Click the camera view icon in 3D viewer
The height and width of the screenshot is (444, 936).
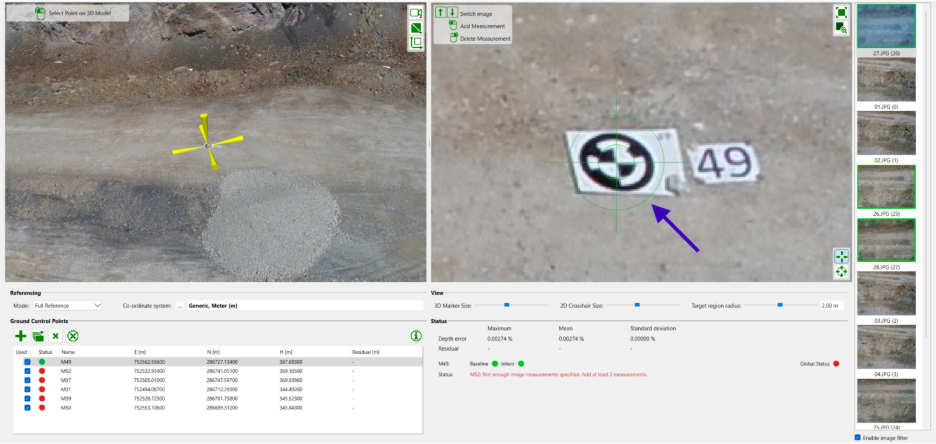[x=416, y=13]
